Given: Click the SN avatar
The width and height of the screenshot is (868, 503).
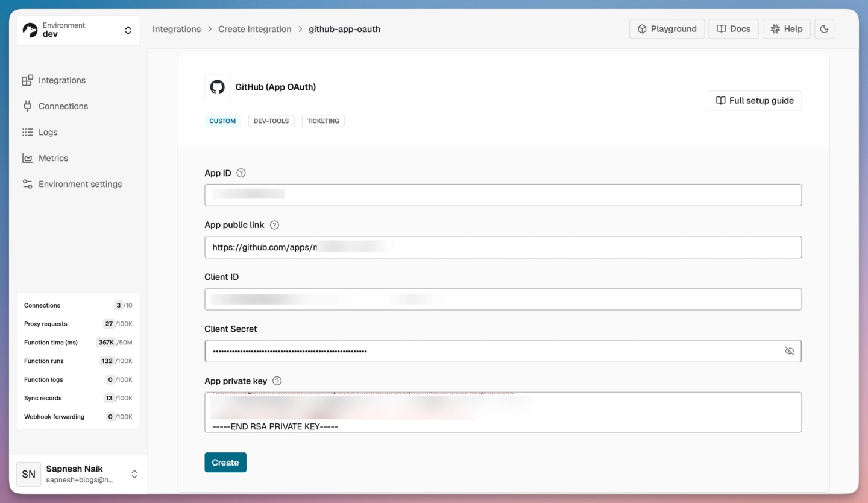Looking at the screenshot, I should pyautogui.click(x=29, y=474).
